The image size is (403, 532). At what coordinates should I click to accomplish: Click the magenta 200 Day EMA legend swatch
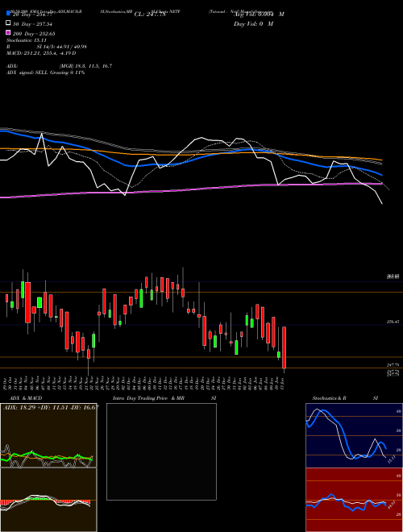[x=8, y=32]
